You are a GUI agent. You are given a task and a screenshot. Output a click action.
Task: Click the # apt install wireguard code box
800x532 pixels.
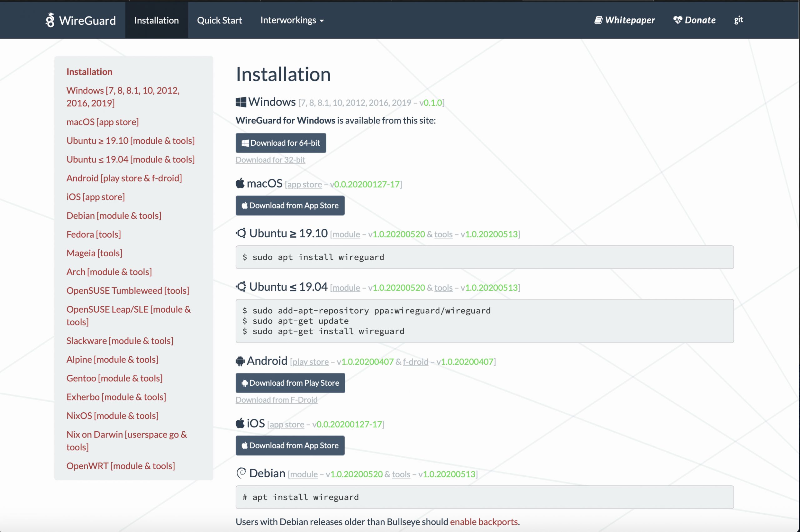485,497
